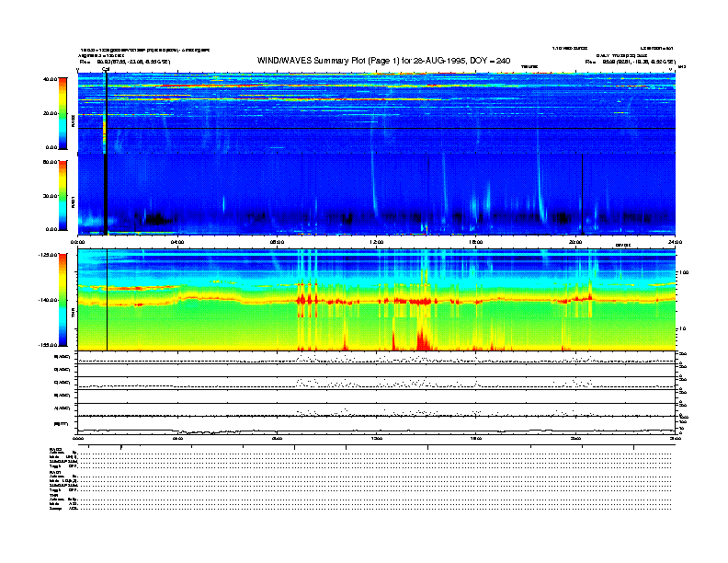Select the 40.00 label on RAD2 color bar
The height and width of the screenshot is (563, 728).
pyautogui.click(x=50, y=79)
